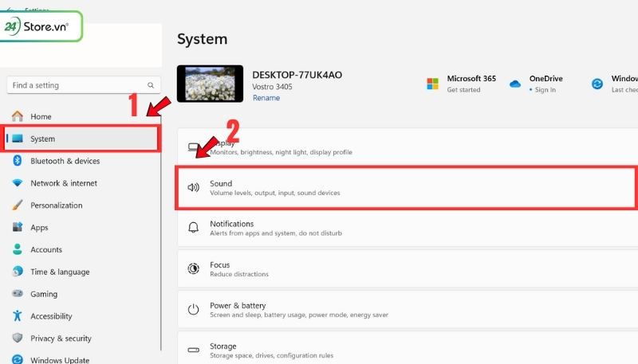
Task: Open Gaming in the sidebar
Action: [x=83, y=294]
